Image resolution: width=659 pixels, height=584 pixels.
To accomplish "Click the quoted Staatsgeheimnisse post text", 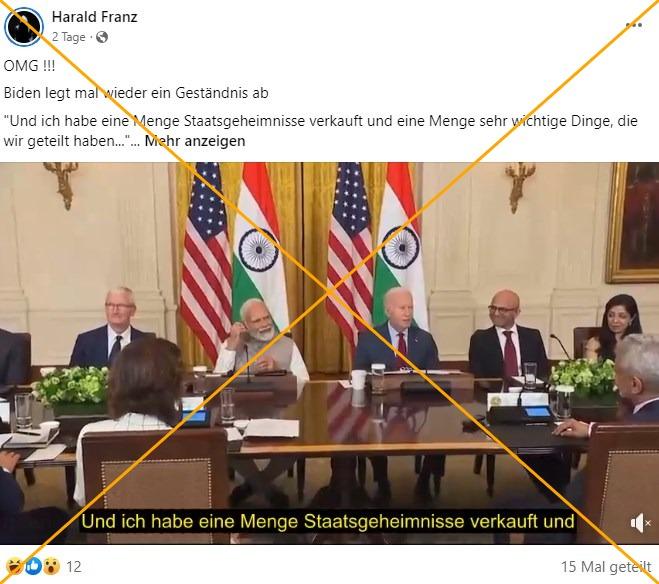I will 321,131.
